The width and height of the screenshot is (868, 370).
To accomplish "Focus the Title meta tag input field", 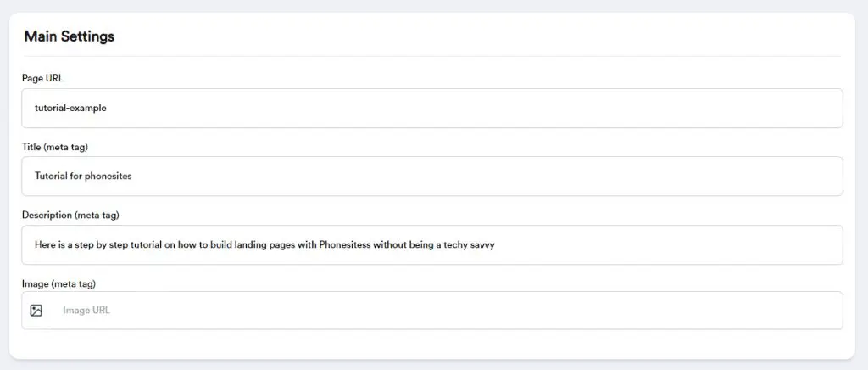I will click(432, 177).
